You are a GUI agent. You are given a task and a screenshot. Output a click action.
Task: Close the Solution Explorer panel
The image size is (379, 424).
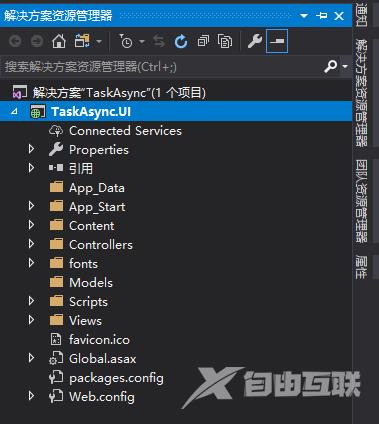click(x=339, y=16)
